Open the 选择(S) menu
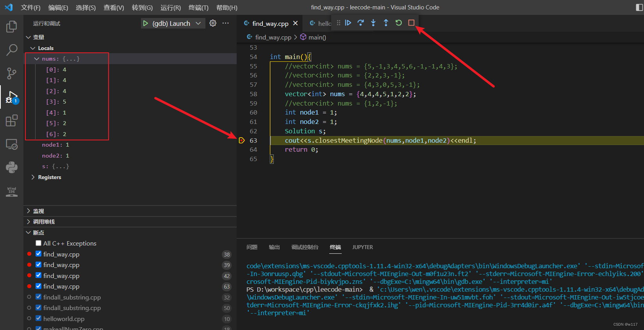644x330 pixels. [86, 7]
